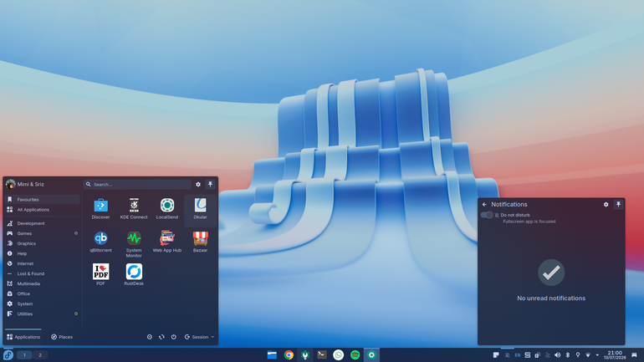
Task: Open the S-shaped tray icon
Action: point(528,355)
